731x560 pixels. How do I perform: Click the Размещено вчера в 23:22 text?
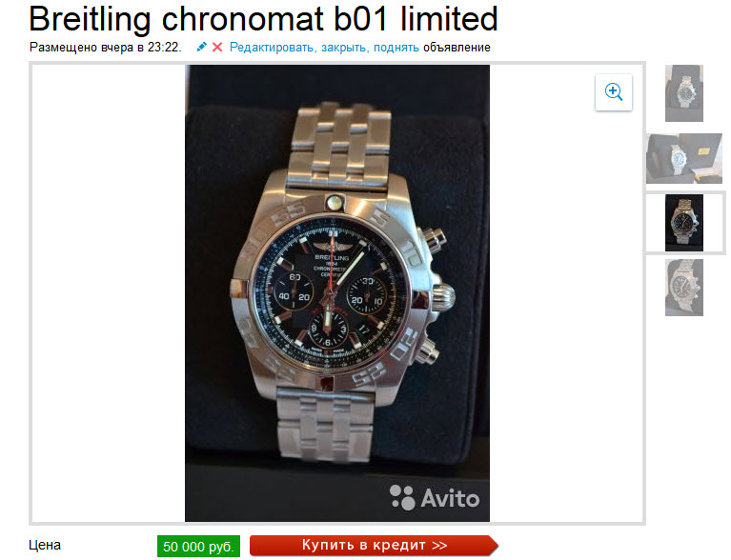106,48
